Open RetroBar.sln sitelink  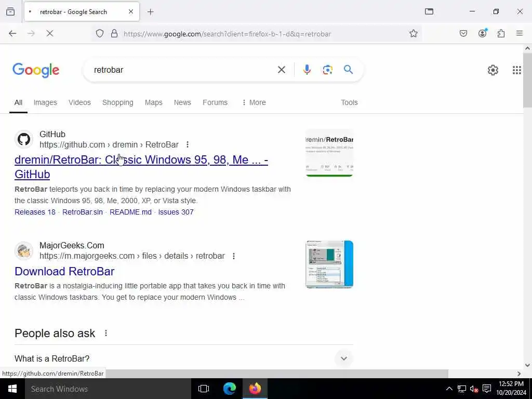(83, 212)
